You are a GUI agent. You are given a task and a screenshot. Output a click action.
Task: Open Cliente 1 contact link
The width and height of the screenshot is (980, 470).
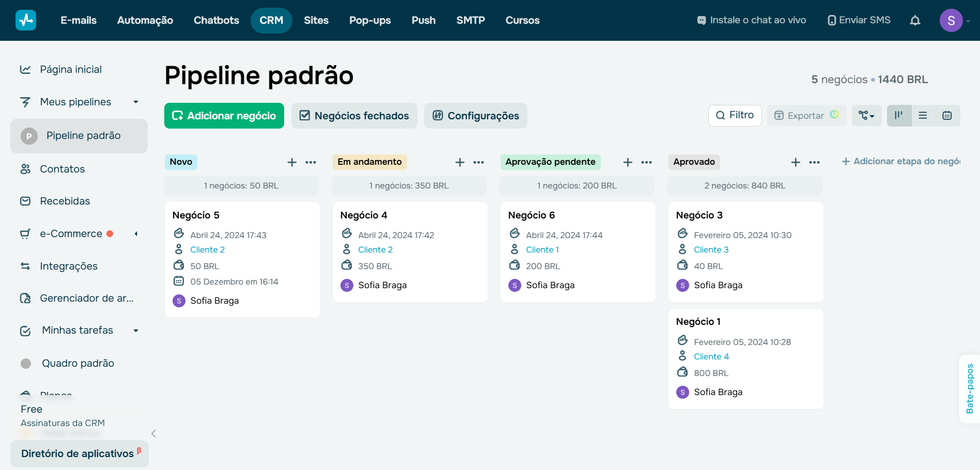542,249
